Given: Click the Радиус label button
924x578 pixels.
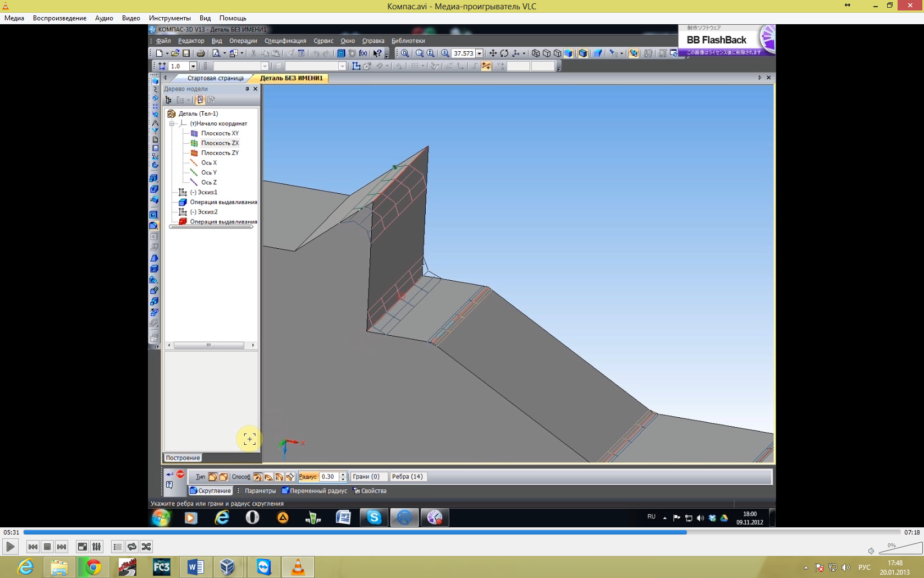Looking at the screenshot, I should [308, 477].
